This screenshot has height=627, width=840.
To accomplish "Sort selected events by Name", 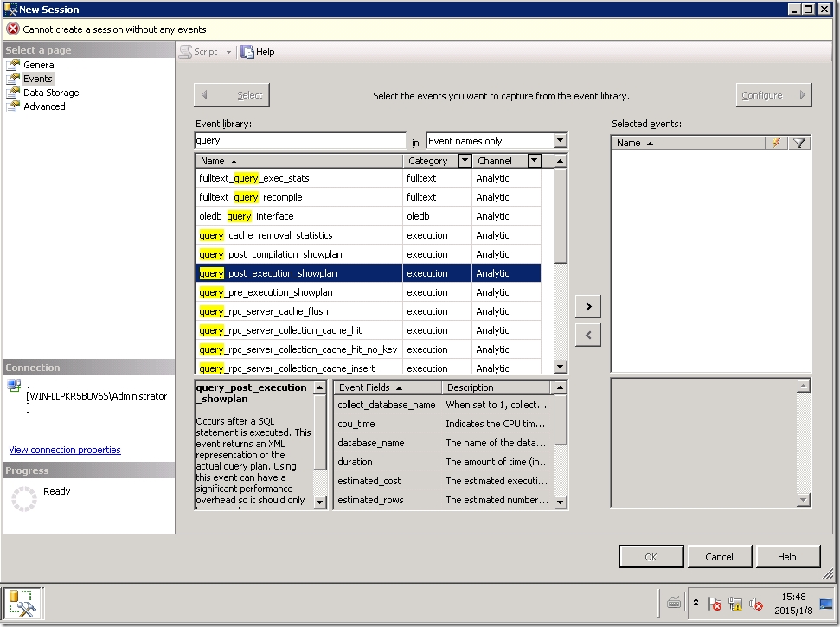I will point(688,143).
